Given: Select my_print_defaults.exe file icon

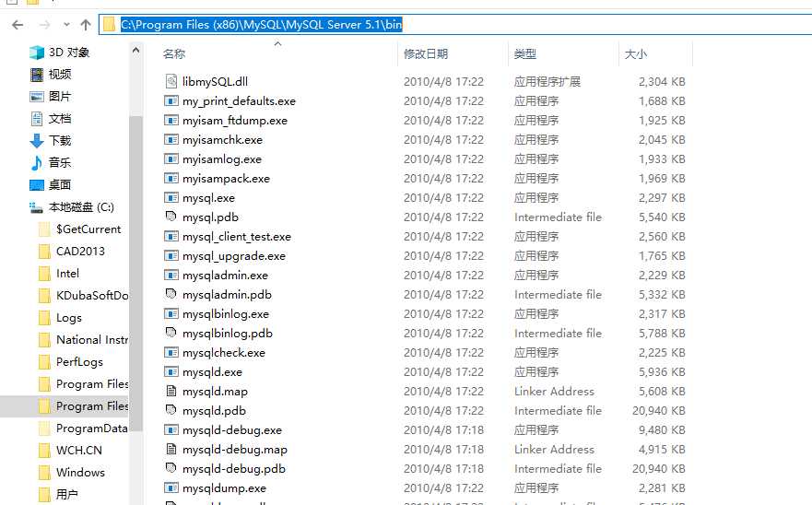Looking at the screenshot, I should (x=171, y=100).
